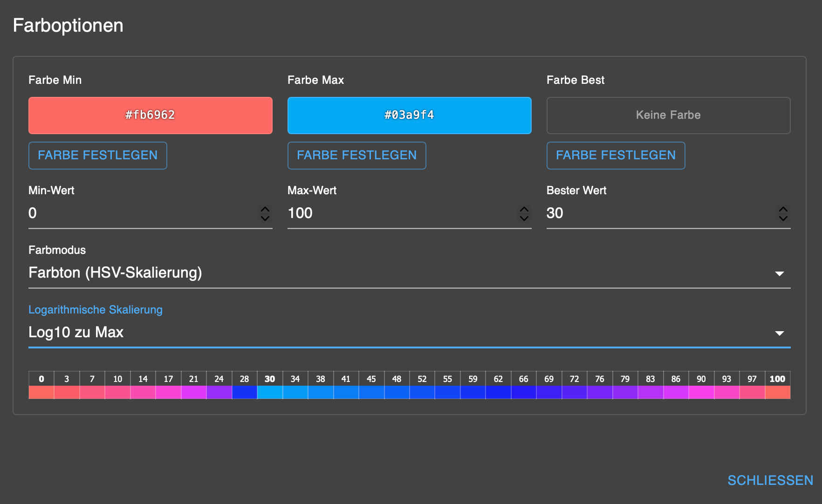Click the Farbe Min swatch #fb6962
This screenshot has height=504, width=822.
click(151, 116)
